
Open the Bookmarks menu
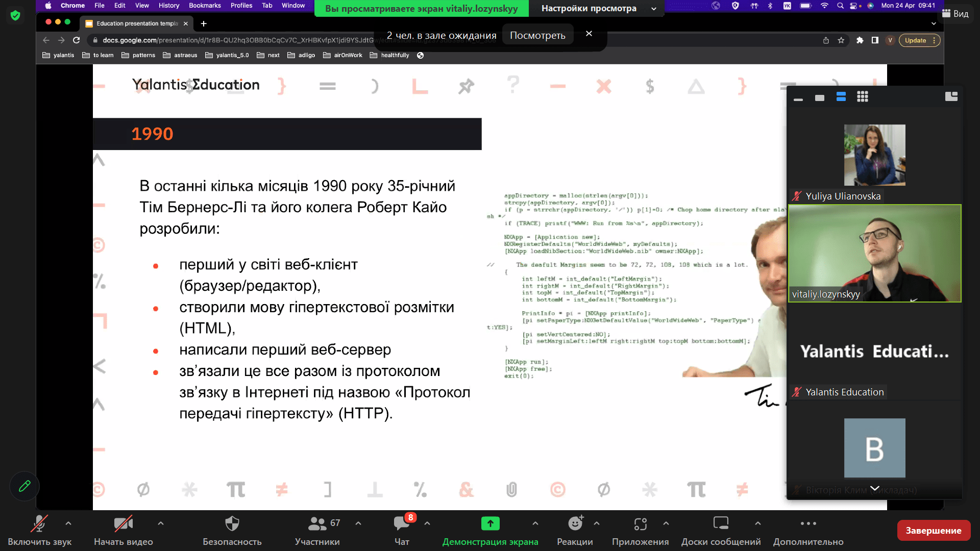coord(205,6)
